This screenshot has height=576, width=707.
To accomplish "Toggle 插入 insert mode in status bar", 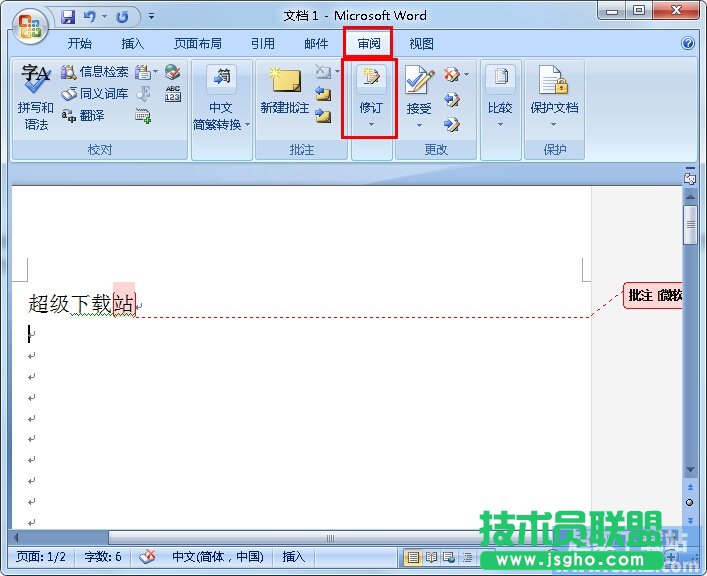I will pos(294,557).
